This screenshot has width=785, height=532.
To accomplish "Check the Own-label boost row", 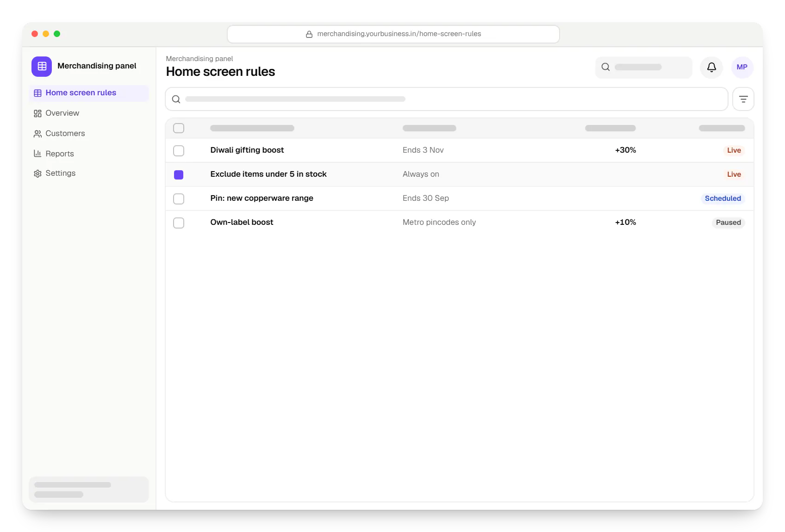I will click(x=179, y=223).
